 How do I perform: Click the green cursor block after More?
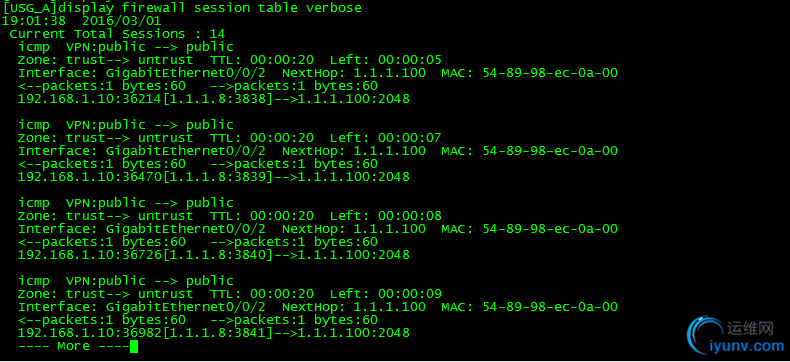(134, 346)
